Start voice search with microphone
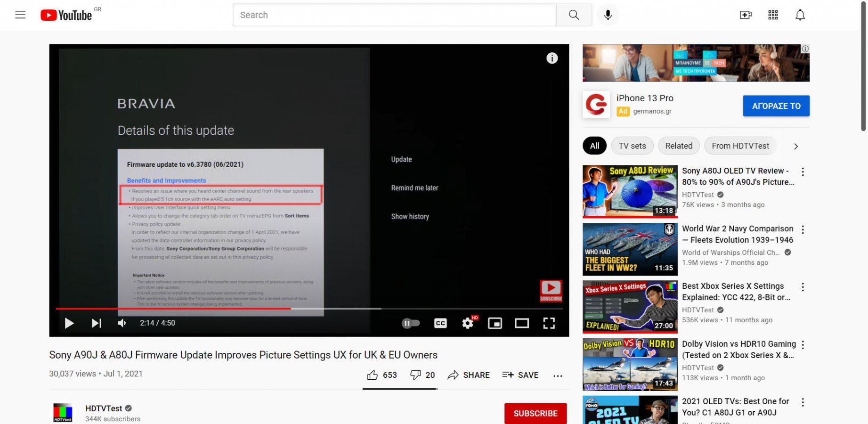 pyautogui.click(x=608, y=15)
